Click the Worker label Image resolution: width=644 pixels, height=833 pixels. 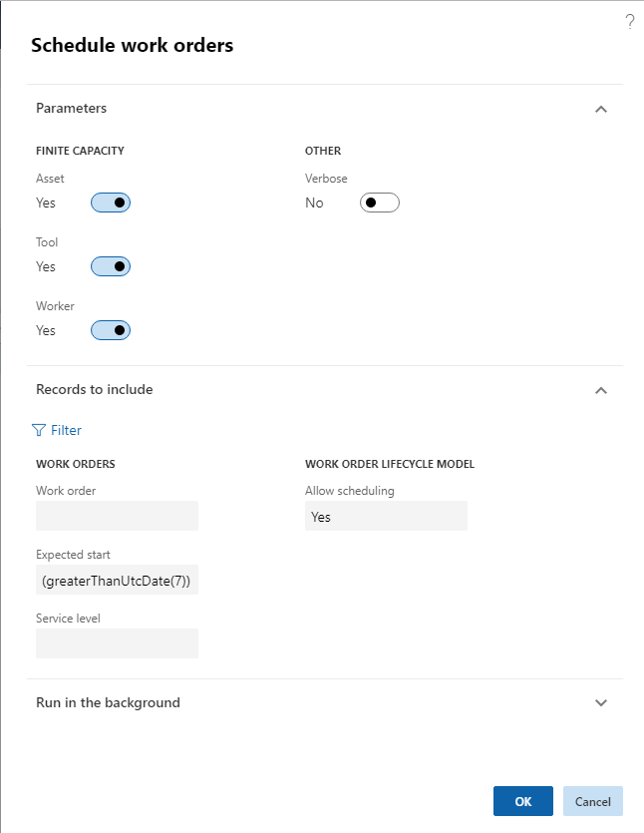(55, 306)
